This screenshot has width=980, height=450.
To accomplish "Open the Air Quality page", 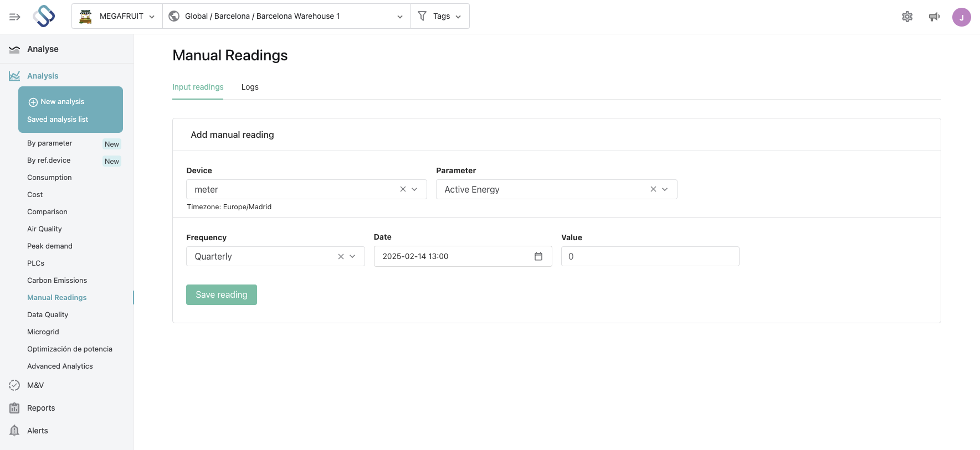I will click(44, 229).
